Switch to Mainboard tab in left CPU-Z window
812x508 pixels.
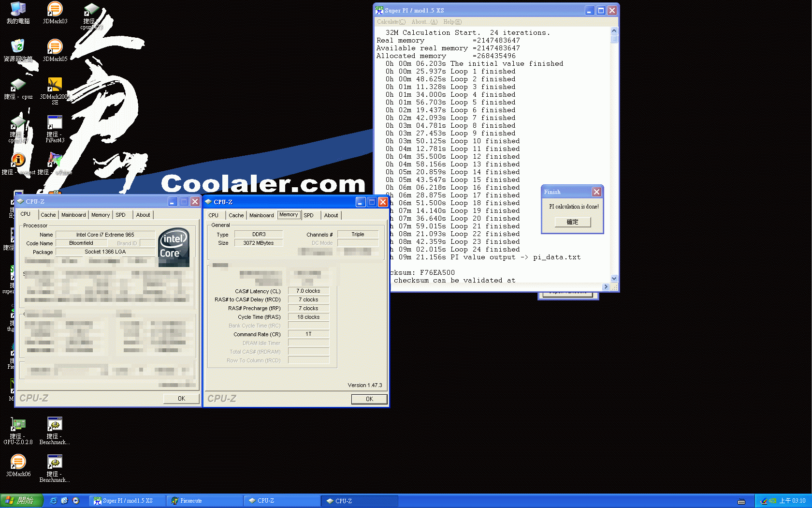(x=73, y=215)
